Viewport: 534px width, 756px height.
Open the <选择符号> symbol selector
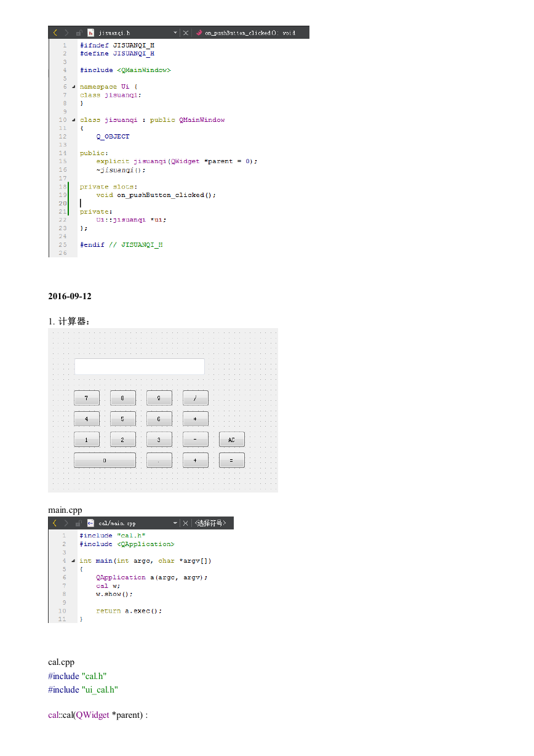point(210,523)
